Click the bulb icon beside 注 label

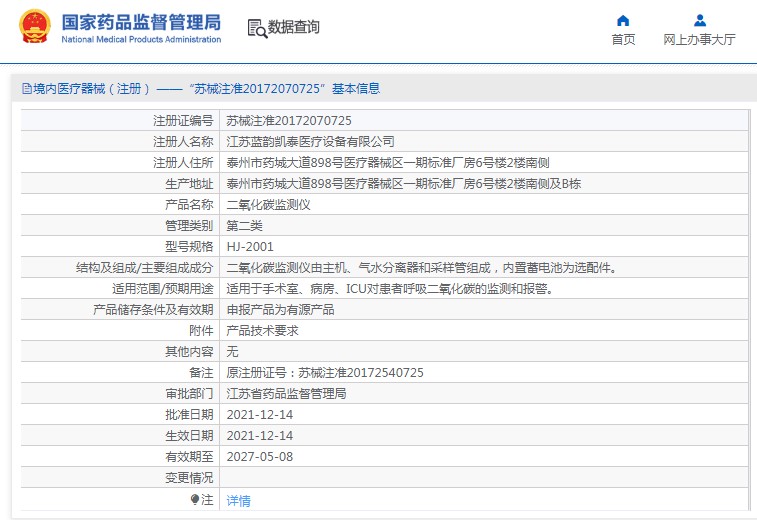195,499
